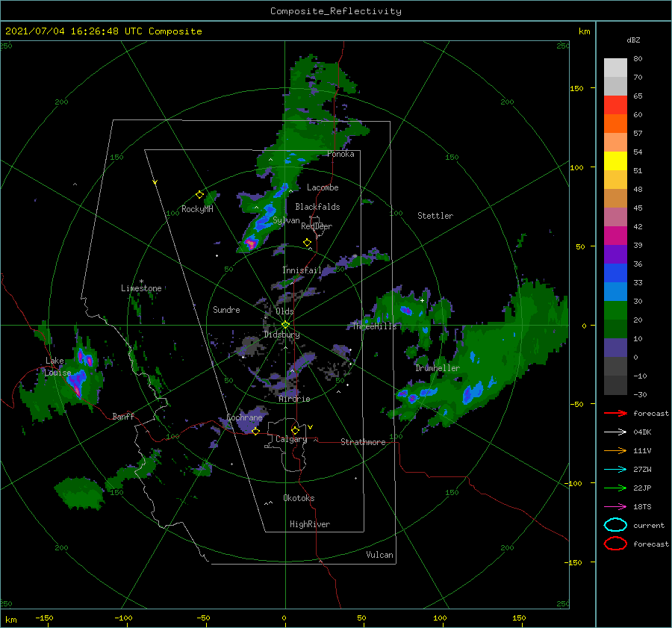Screen dimensions: 672x628
Task: Click the red forecast ellipse in the legend
Action: click(615, 544)
